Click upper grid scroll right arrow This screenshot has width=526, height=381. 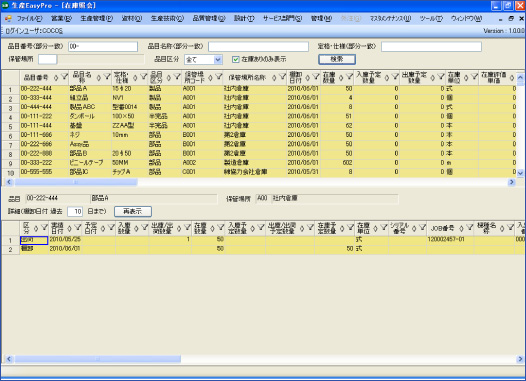[512, 182]
